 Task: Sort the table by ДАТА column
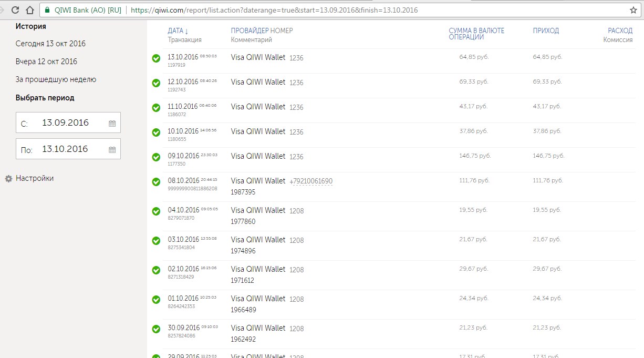tap(178, 30)
